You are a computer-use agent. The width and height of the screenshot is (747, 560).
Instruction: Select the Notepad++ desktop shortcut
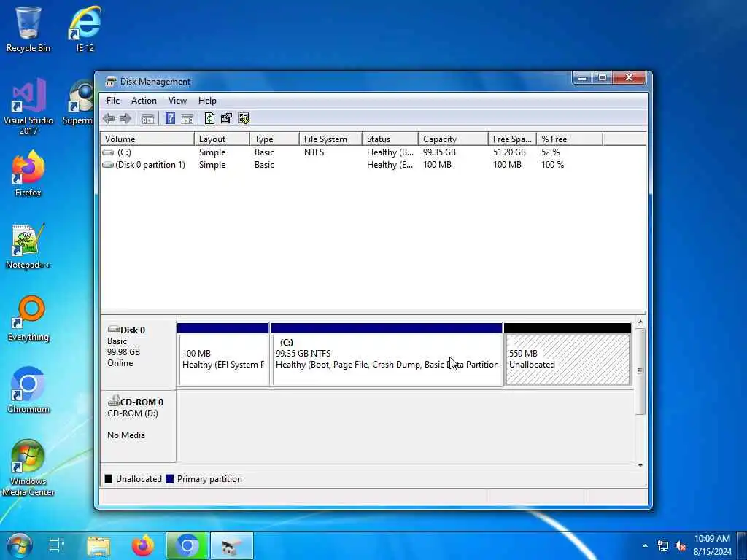28,246
